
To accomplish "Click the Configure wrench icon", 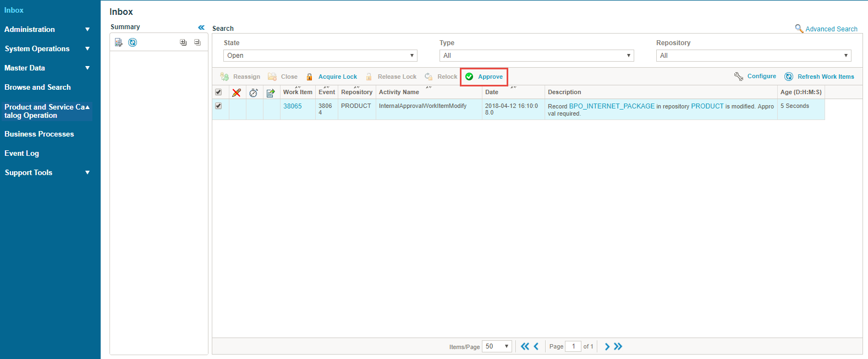I will [x=739, y=76].
